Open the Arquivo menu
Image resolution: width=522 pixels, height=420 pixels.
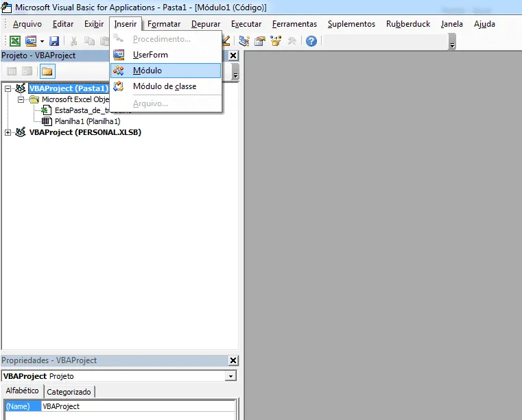(27, 24)
